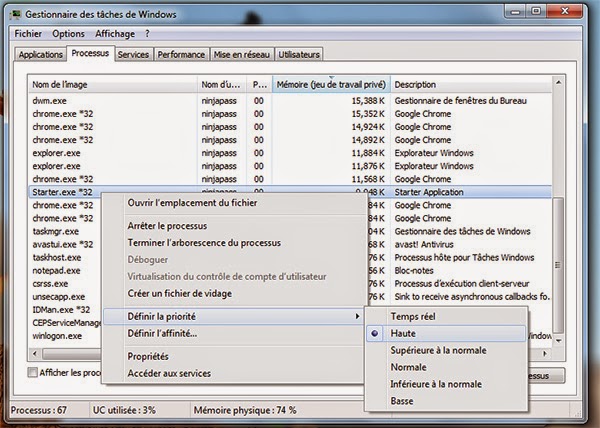Click horizontal scrollbar right arrow
This screenshot has width=600, height=428.
pos(545,354)
